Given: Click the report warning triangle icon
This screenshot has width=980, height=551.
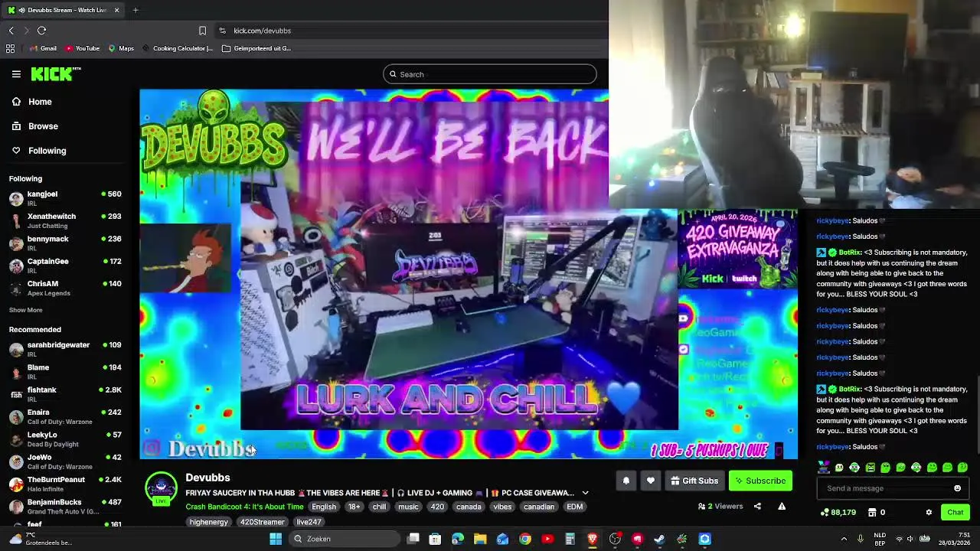Looking at the screenshot, I should tap(782, 506).
